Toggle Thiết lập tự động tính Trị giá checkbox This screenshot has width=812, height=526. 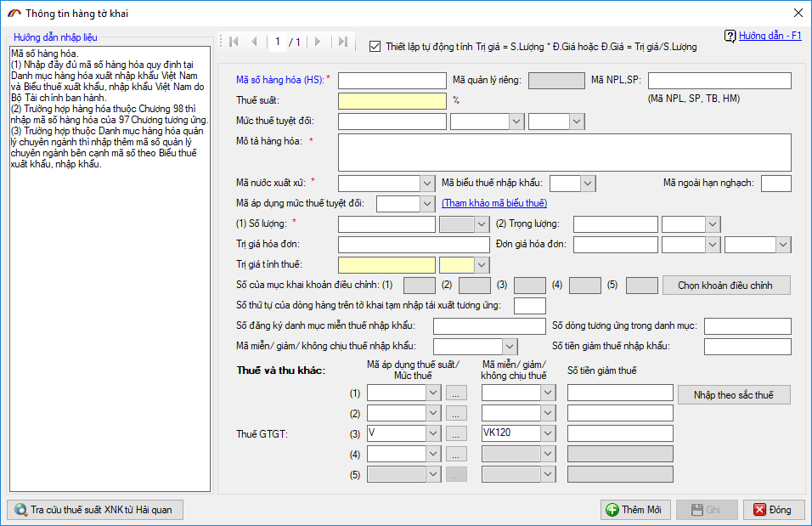[x=375, y=47]
